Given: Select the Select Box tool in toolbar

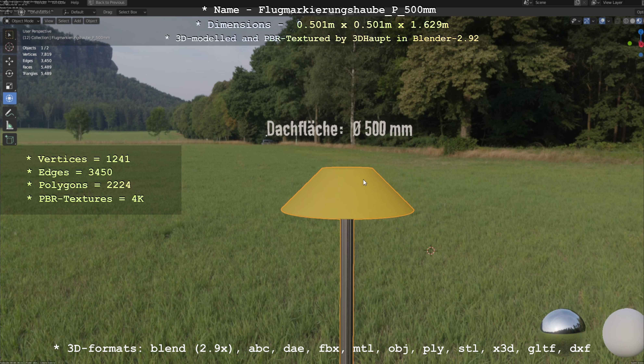Looking at the screenshot, I should [9, 34].
